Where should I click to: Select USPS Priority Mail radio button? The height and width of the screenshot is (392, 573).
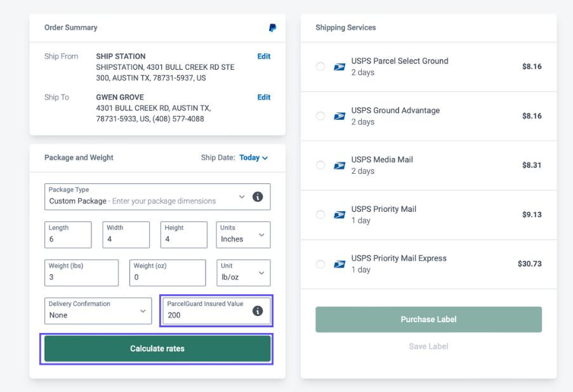click(x=320, y=214)
